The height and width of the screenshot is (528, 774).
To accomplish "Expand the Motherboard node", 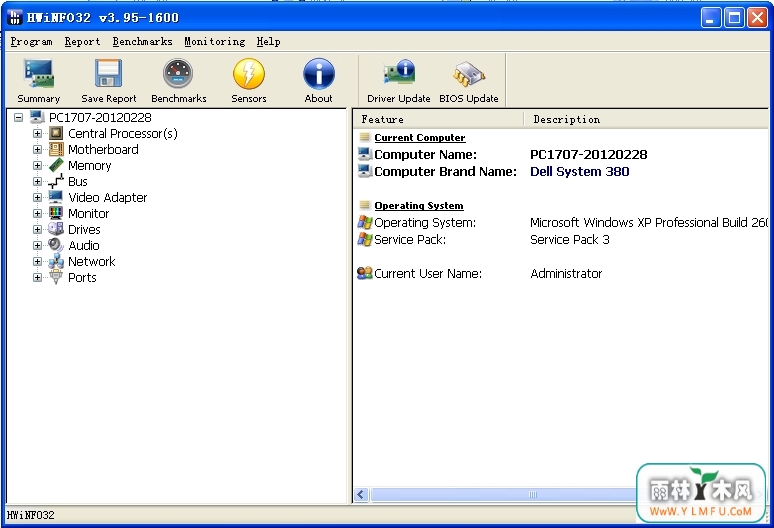I will point(37,149).
